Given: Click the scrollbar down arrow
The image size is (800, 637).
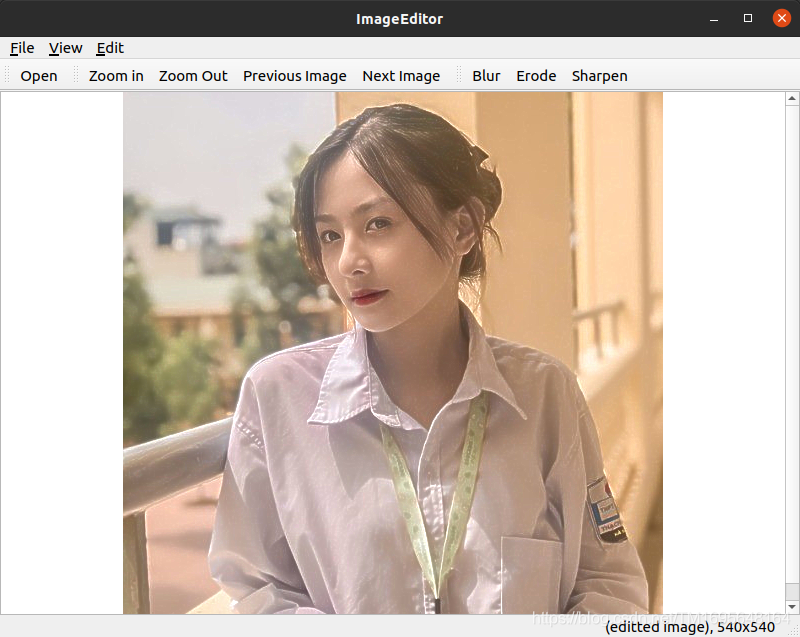Looking at the screenshot, I should [792, 607].
